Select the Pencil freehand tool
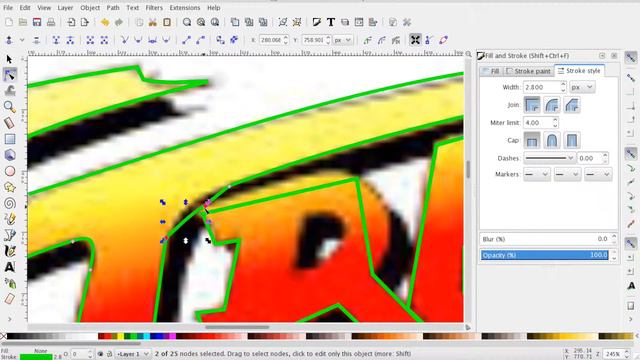640x360 pixels. tap(10, 219)
